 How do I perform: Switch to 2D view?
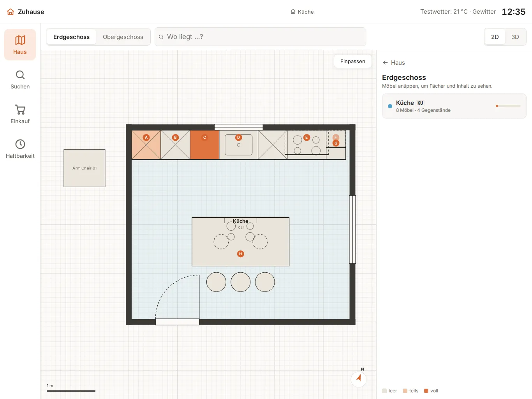coord(495,37)
